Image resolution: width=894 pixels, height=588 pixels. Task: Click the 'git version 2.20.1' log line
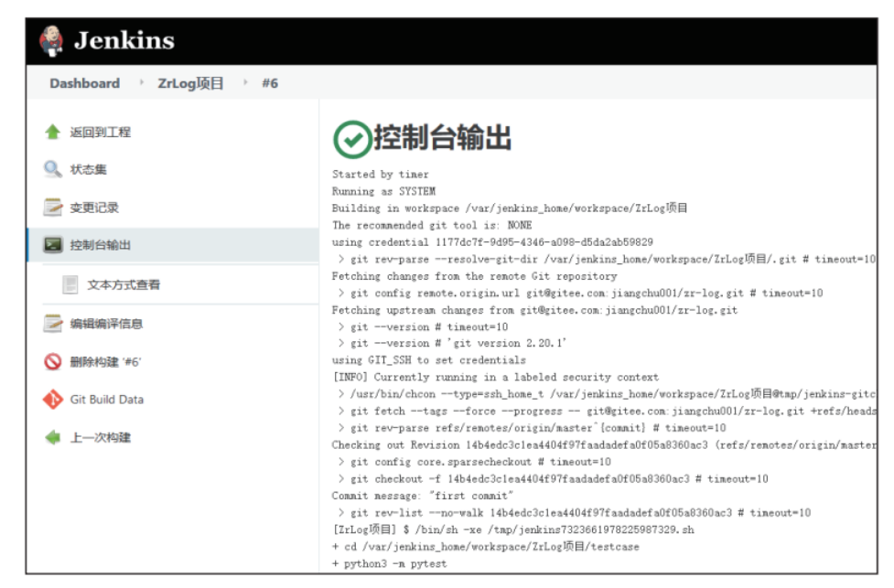pyautogui.click(x=452, y=343)
